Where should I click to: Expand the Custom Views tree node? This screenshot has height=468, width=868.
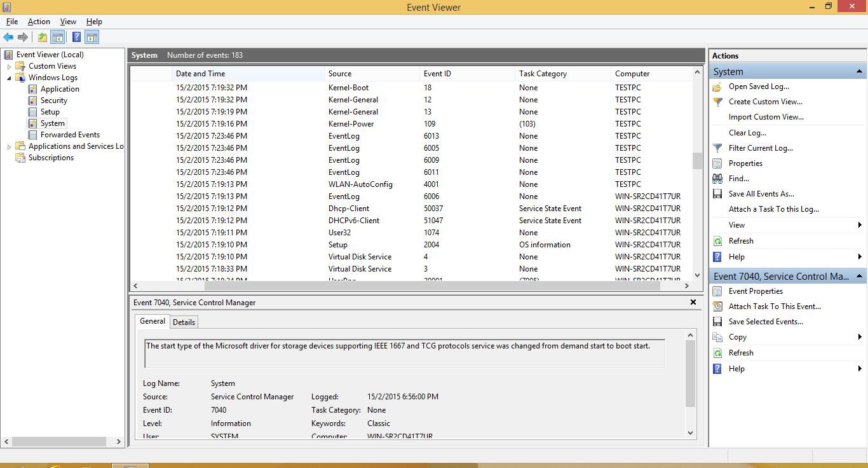click(8, 65)
